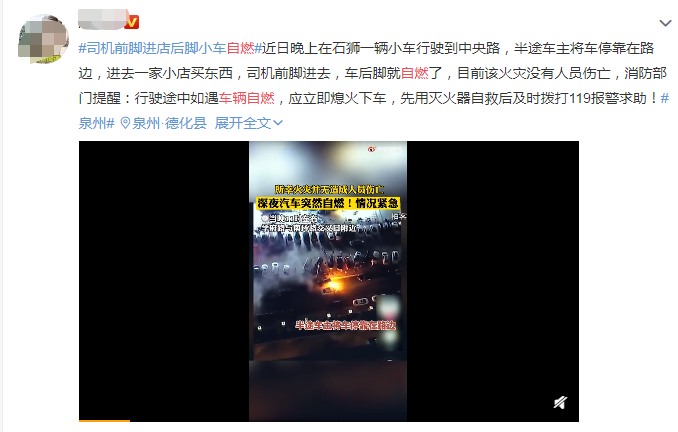Click the yellow 深夜汽车突然自燃 caption banner
678x432 pixels.
pos(328,203)
